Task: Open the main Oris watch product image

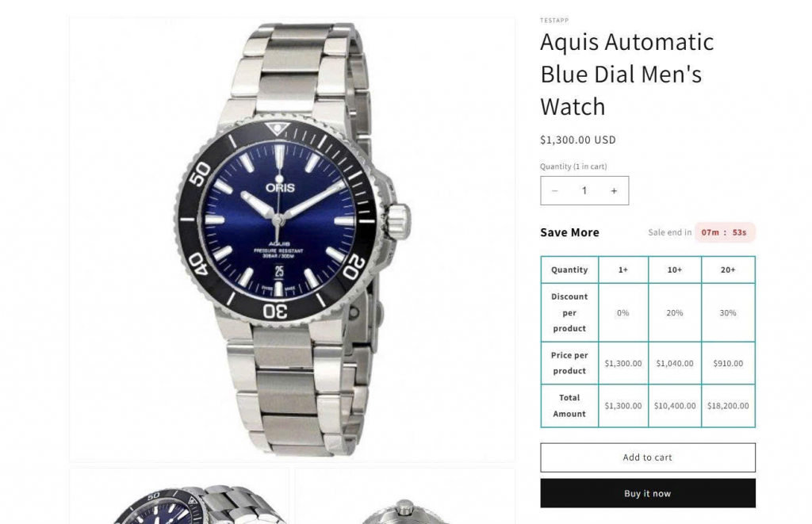Action: point(292,239)
